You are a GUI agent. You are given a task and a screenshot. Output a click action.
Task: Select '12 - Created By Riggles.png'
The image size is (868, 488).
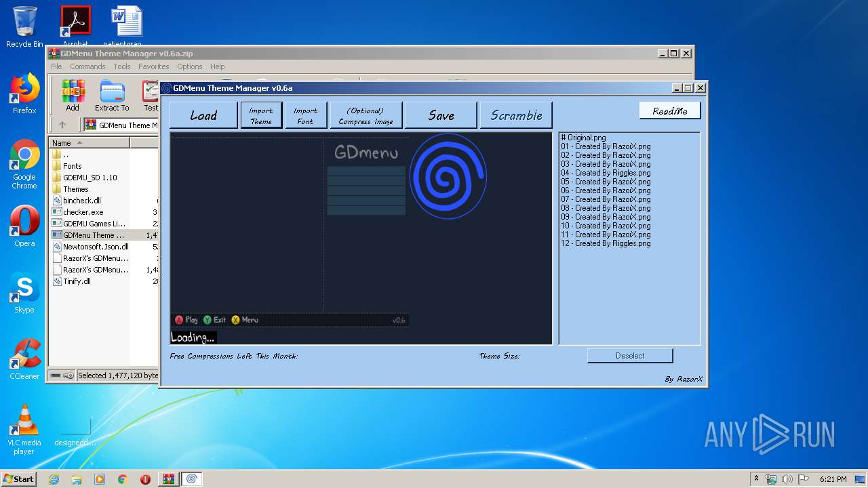click(606, 243)
